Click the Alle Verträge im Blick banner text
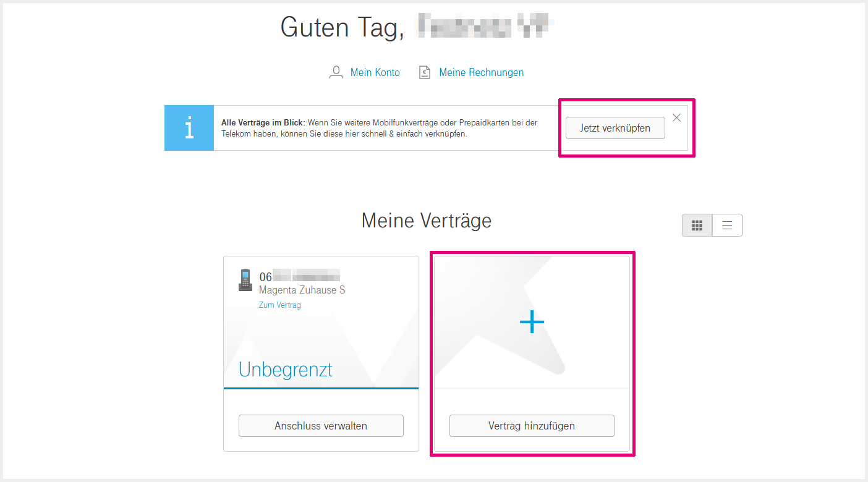This screenshot has height=482, width=868. click(x=380, y=128)
